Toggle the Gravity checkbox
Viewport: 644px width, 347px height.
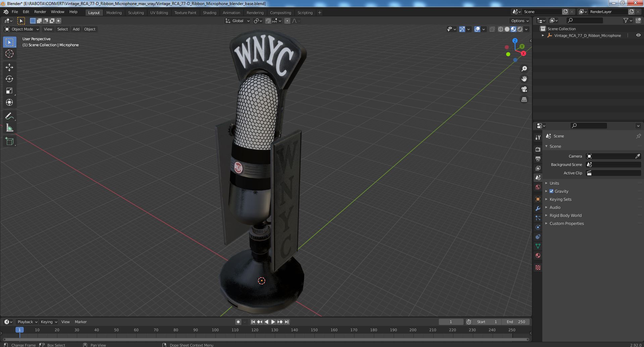point(551,191)
